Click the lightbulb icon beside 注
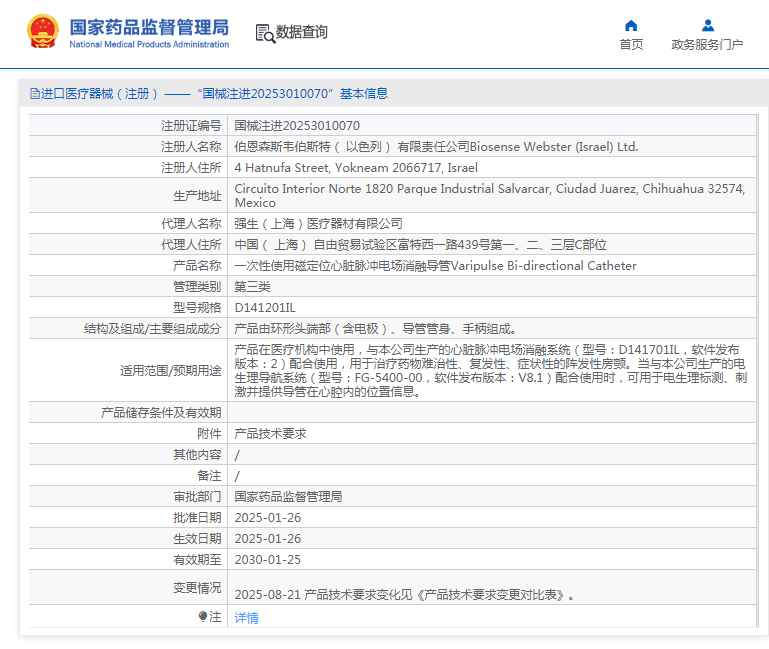The image size is (769, 649). [203, 617]
